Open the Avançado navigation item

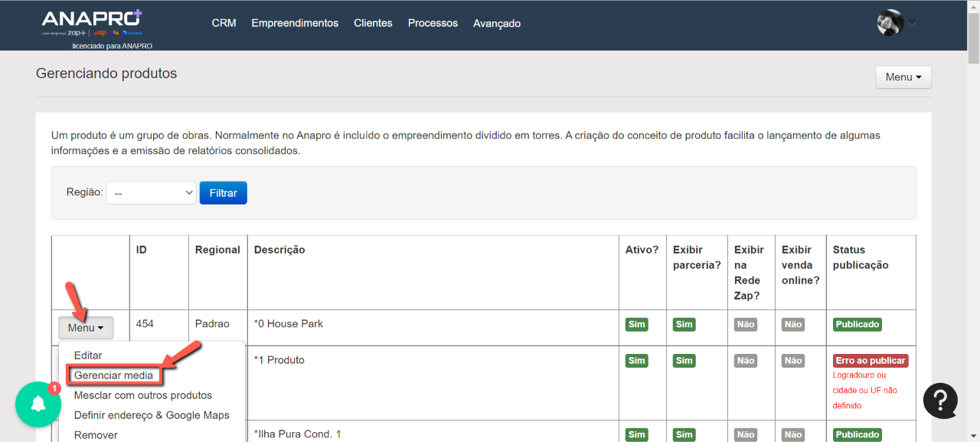tap(497, 24)
